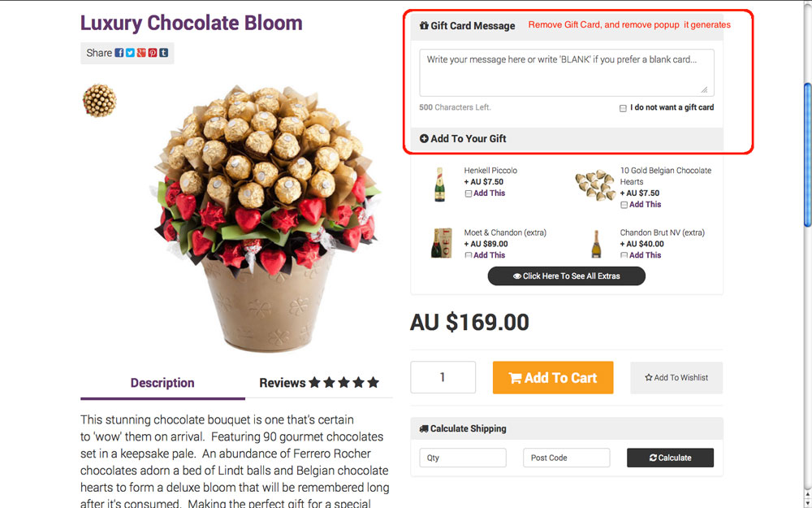Add the bouquet to your Wishlist
The image size is (812, 508).
point(676,377)
